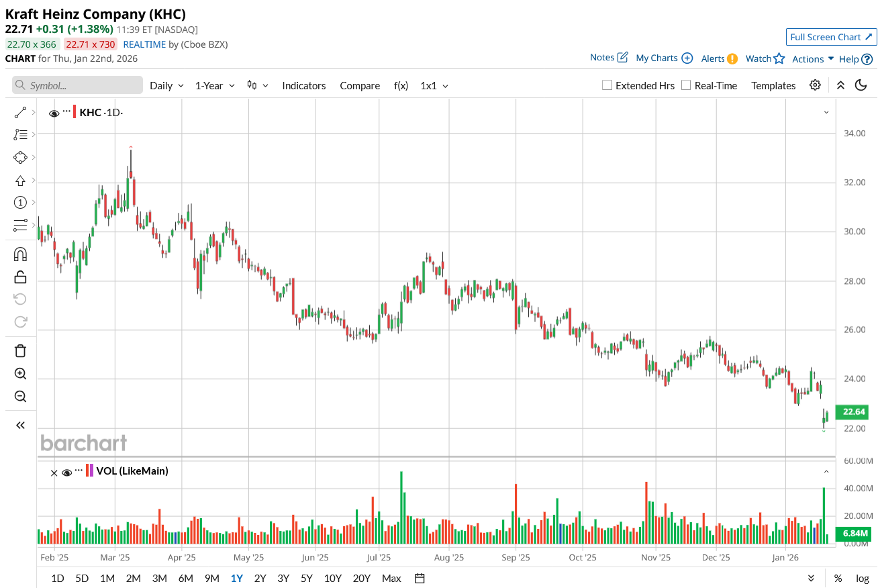Zoom in with the magnifier plus icon

pyautogui.click(x=20, y=374)
